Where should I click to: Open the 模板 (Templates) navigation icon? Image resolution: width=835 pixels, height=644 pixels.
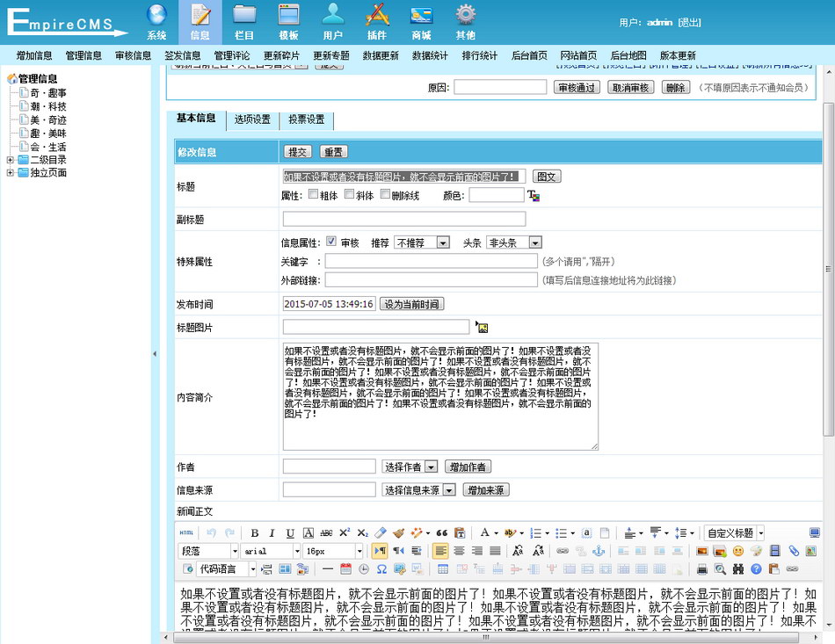pyautogui.click(x=288, y=22)
